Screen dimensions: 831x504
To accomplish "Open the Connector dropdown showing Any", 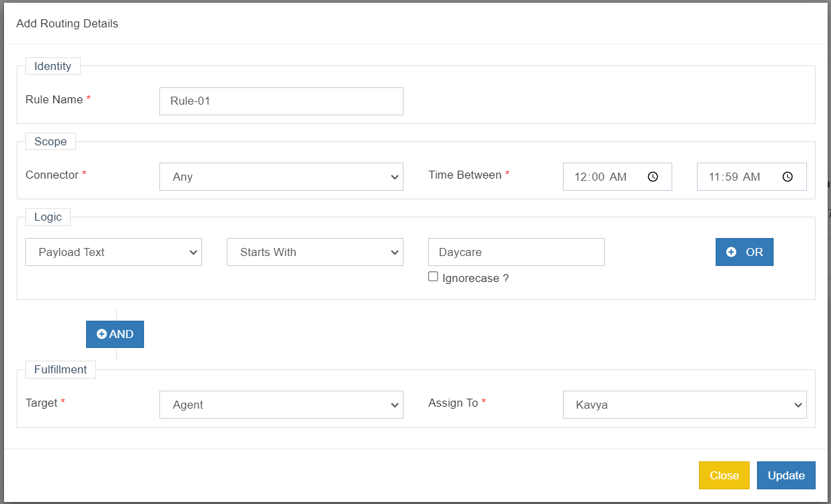I will click(x=281, y=177).
